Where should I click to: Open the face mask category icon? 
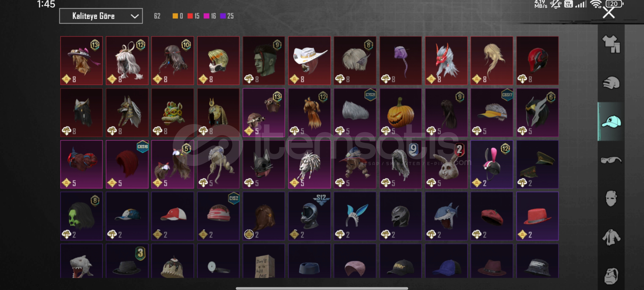pyautogui.click(x=611, y=199)
